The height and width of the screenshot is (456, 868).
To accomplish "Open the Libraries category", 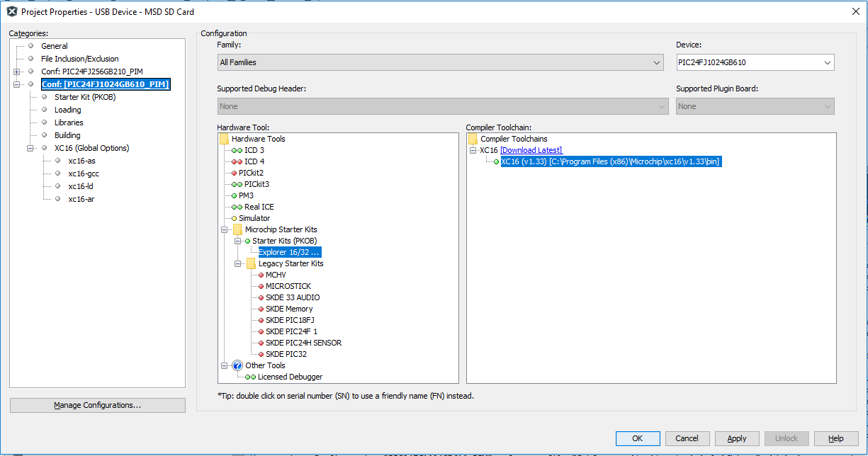I will point(69,122).
